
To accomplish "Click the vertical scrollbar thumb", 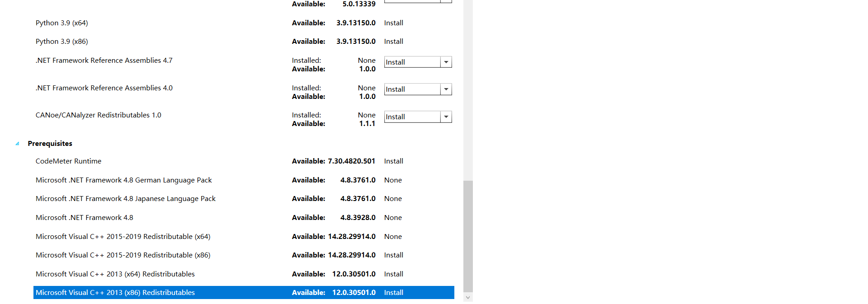I will click(x=468, y=236).
